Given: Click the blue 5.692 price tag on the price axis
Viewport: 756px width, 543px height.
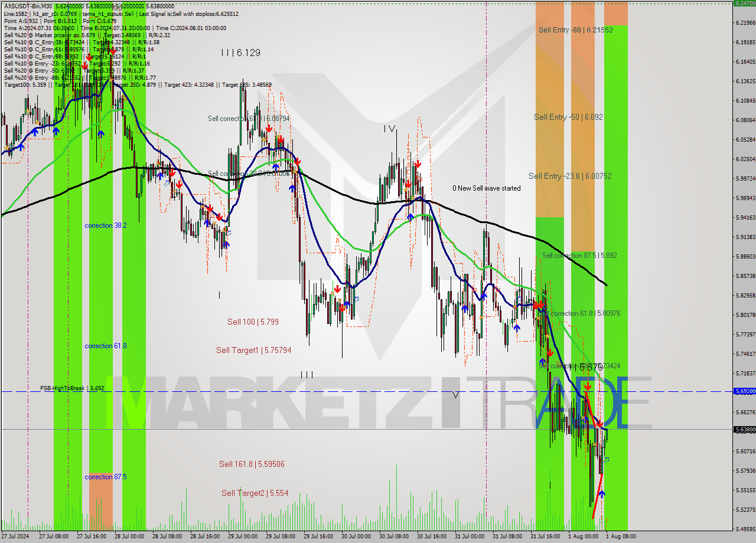Looking at the screenshot, I should click(x=744, y=391).
